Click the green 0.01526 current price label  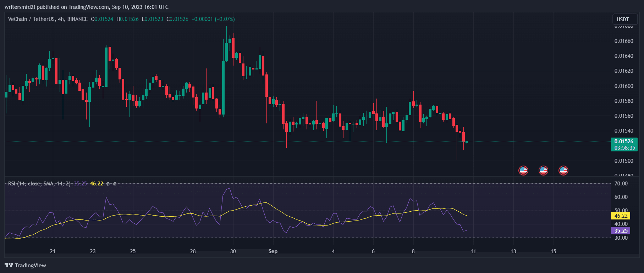click(624, 141)
